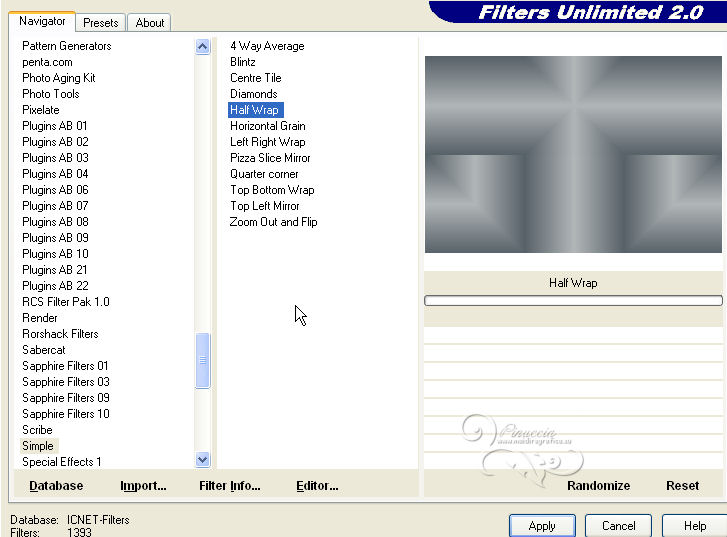The height and width of the screenshot is (537, 727).
Task: Select Sapphire Filters 09 category
Action: [66, 398]
